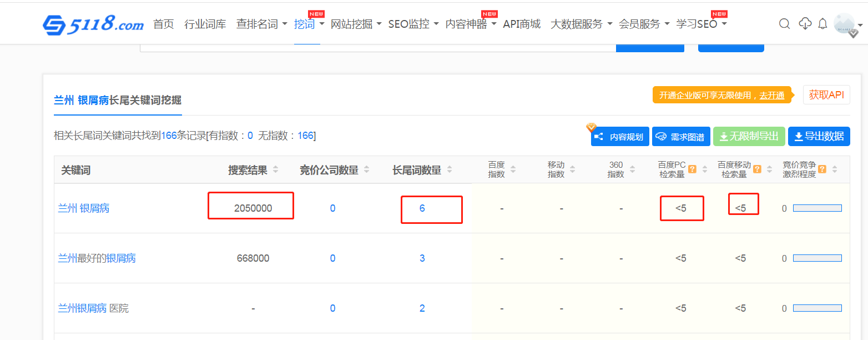Sort table by 长尾词数量 column
This screenshot has width=868, height=340.
450,170
